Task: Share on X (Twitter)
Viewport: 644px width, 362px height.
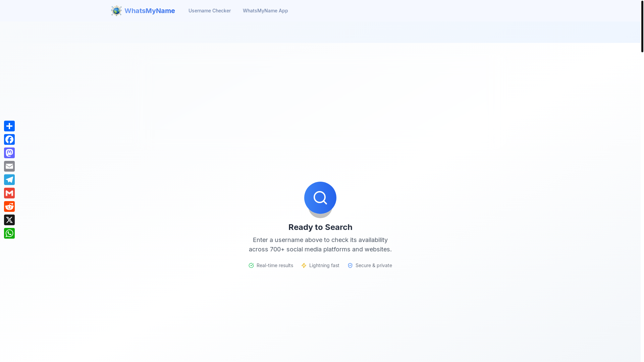Action: tap(9, 220)
